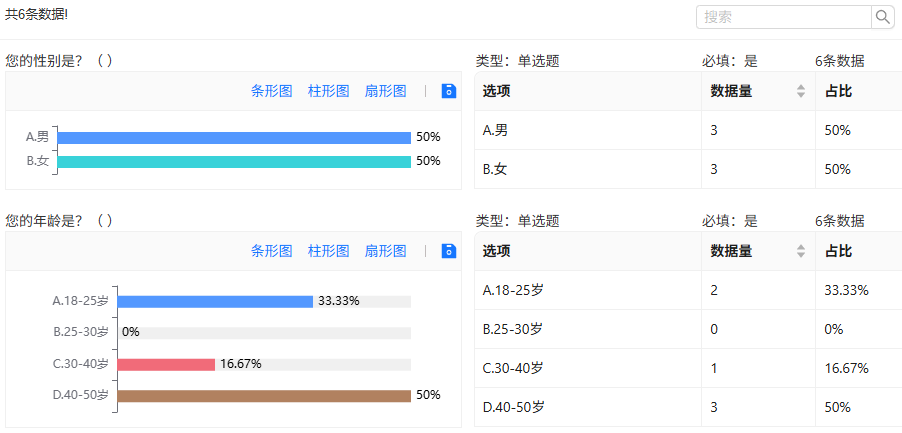
Task: Click the 33.33% cell in age table
Action: coord(859,290)
